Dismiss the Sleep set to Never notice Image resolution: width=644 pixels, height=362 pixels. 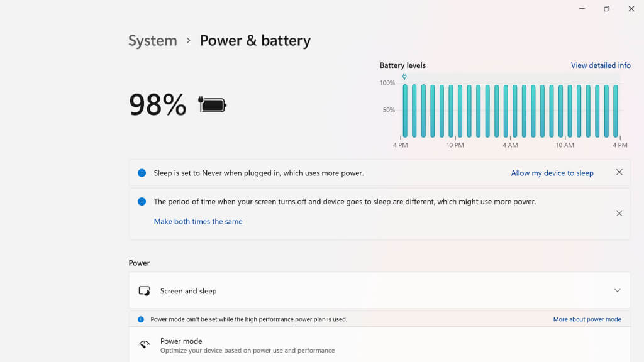pos(619,172)
